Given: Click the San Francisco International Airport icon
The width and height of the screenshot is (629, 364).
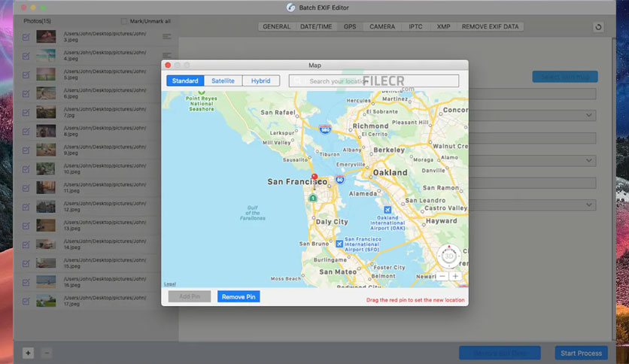Looking at the screenshot, I should coord(339,244).
